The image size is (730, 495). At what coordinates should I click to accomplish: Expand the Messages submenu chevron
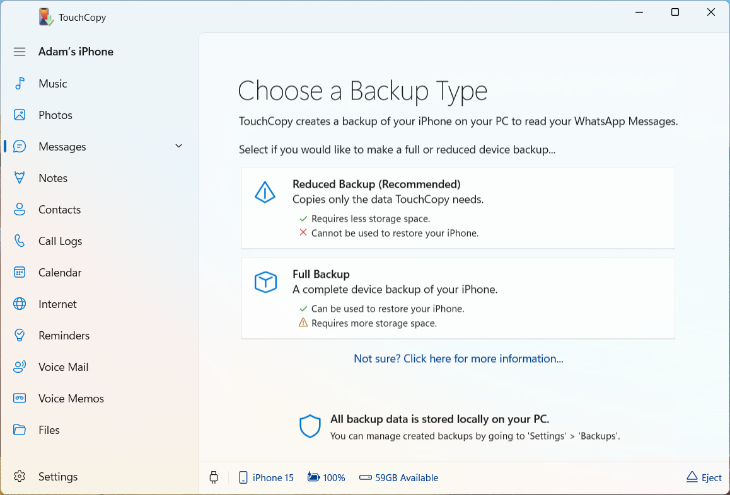pos(179,146)
